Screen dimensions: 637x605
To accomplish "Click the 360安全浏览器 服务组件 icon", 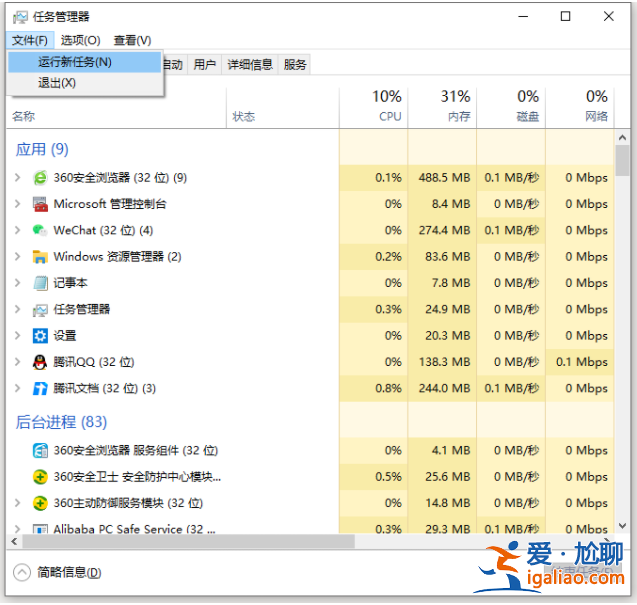I will click(40, 451).
